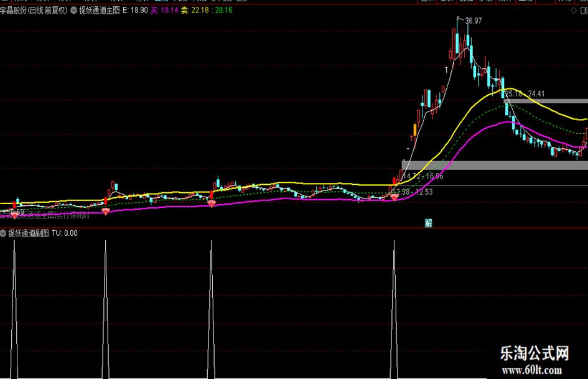Screen dimensions: 588x379
Task: Open the 捉妖通道副图 indicator dropdown arrow
Action: (x=3, y=233)
